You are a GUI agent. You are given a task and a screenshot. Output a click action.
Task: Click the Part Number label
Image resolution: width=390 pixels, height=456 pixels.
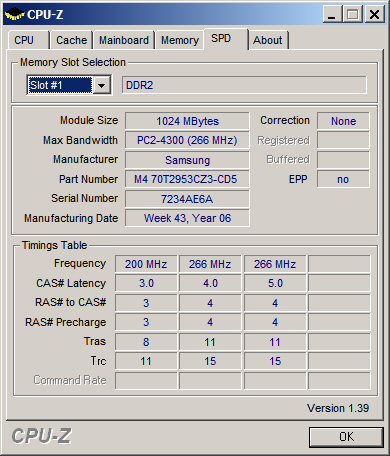[x=88, y=179]
